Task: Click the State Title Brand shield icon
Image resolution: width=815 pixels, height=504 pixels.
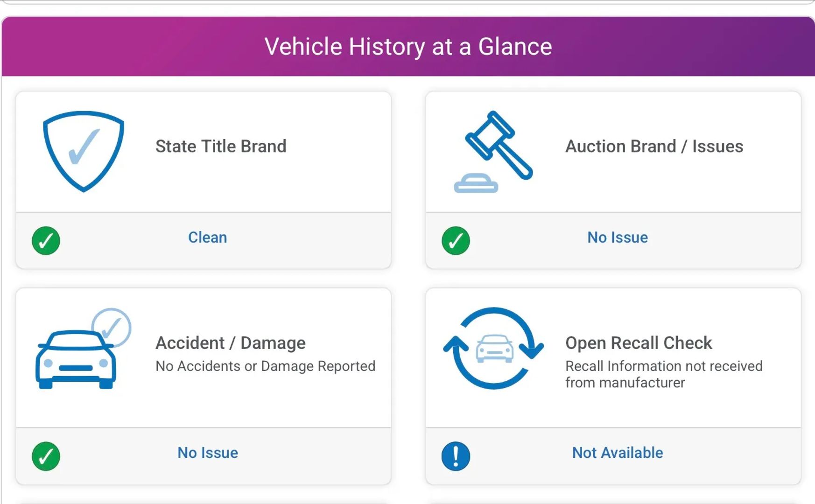Action: coord(84,151)
